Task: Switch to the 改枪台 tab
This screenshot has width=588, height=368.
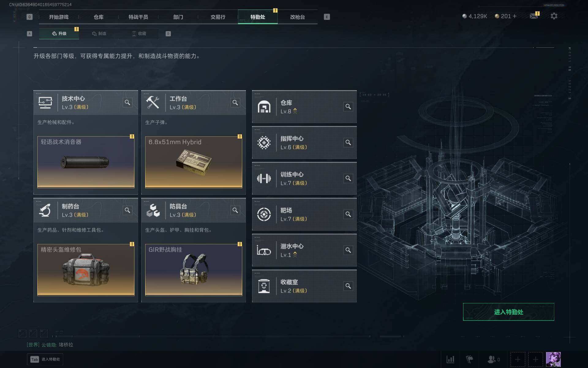Action: tap(297, 17)
